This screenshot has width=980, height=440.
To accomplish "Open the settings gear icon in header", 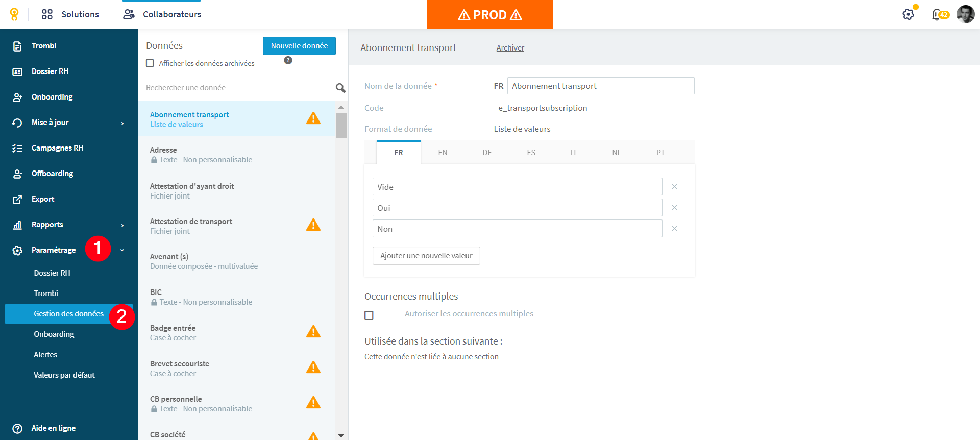I will (909, 14).
